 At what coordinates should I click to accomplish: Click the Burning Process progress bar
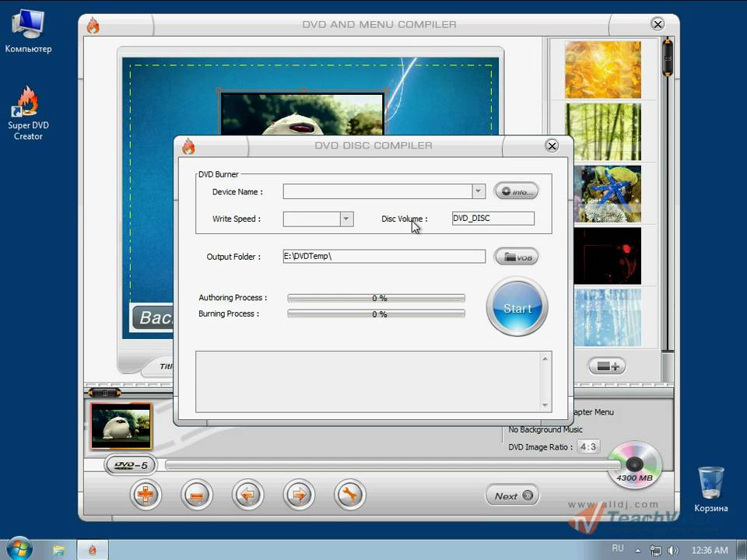click(x=377, y=313)
